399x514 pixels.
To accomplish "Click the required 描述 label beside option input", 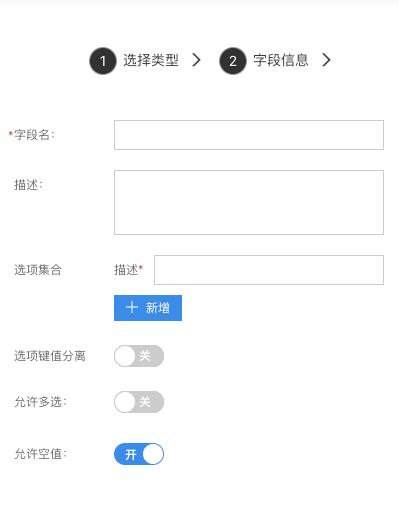I will [129, 270].
